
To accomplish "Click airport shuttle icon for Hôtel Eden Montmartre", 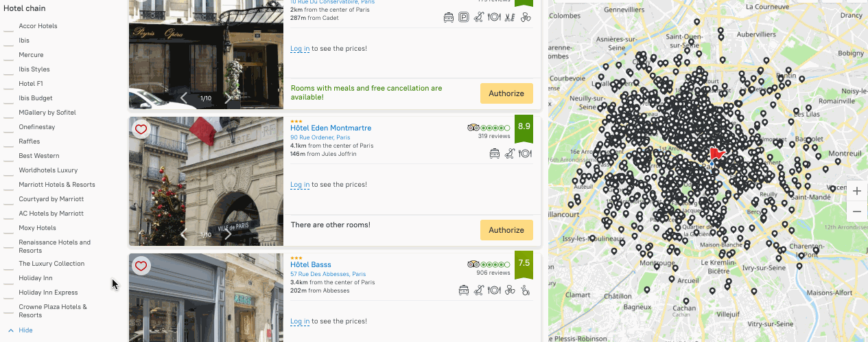I will [x=494, y=154].
